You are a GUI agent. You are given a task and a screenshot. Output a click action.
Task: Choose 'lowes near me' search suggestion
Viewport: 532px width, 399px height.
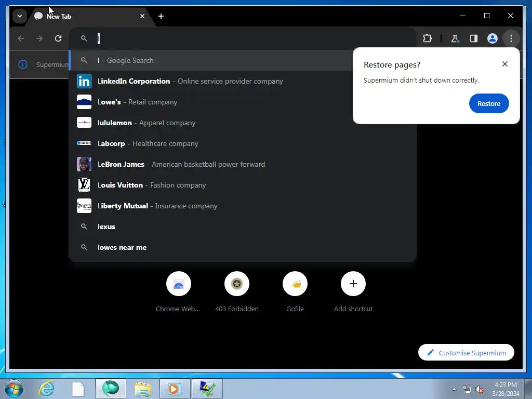(x=242, y=247)
